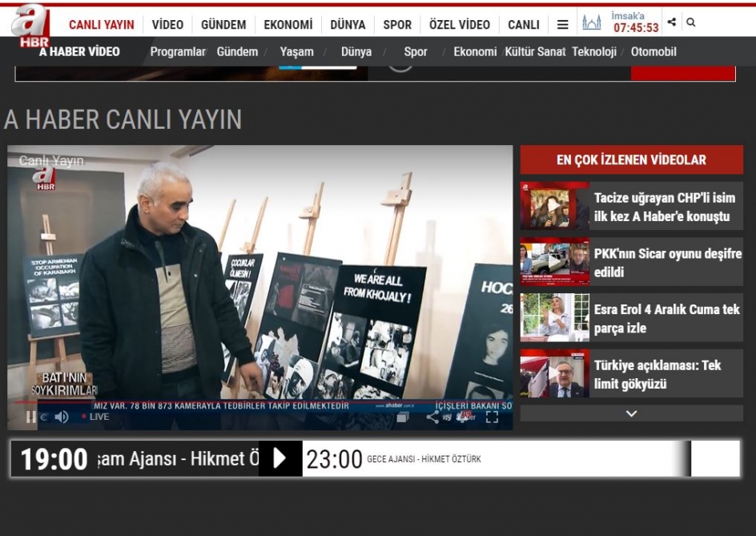Mute the live stream volume
756x536 pixels.
pos(62,417)
